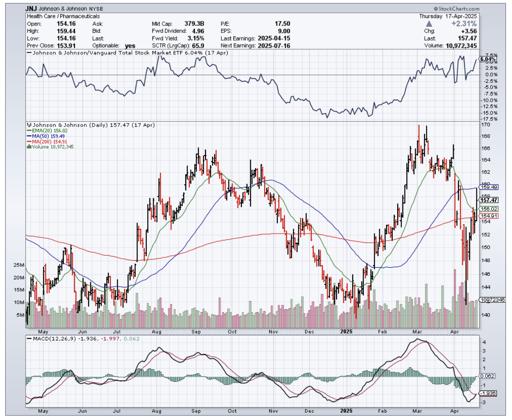Click the 156.02 EMA(20) price tag
The width and height of the screenshot is (512, 420).
tap(488, 209)
